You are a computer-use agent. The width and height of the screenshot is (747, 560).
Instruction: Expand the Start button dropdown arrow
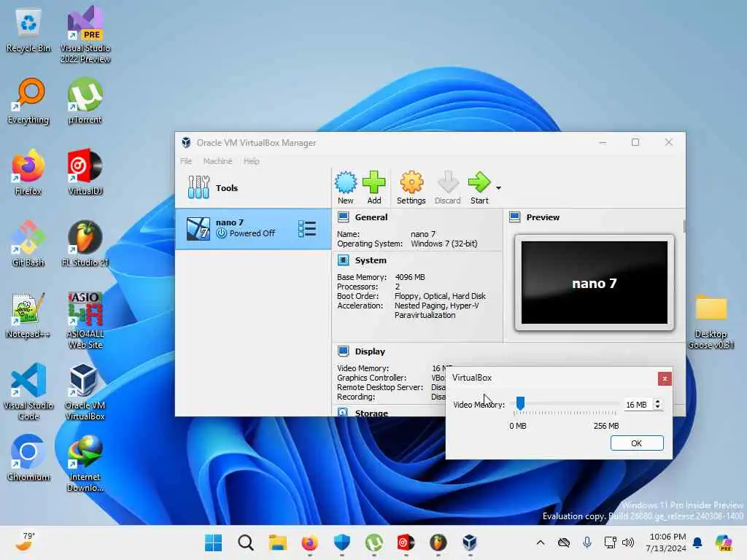(x=498, y=188)
